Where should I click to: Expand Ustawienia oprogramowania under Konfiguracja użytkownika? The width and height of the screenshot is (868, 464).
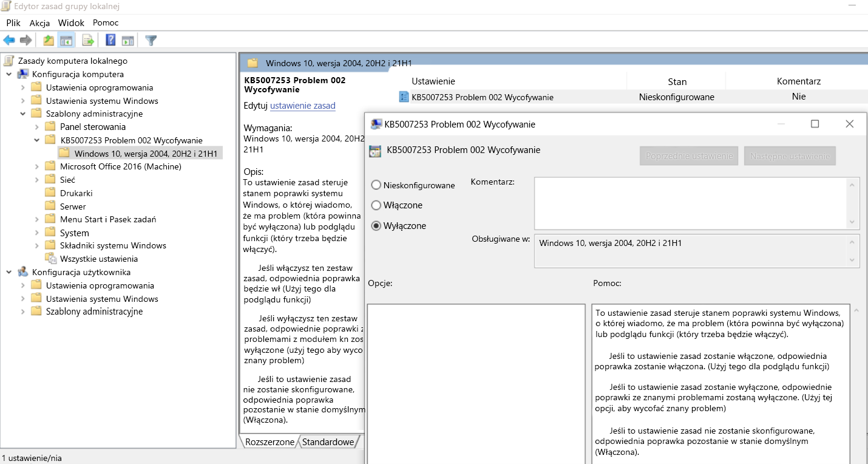[x=23, y=285]
